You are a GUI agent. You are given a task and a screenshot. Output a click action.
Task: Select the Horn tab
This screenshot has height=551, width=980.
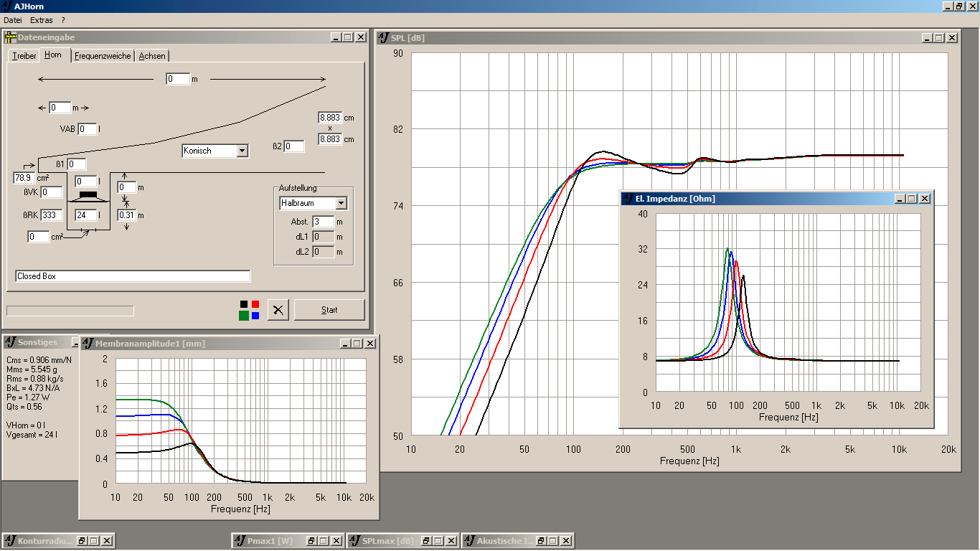pos(53,55)
